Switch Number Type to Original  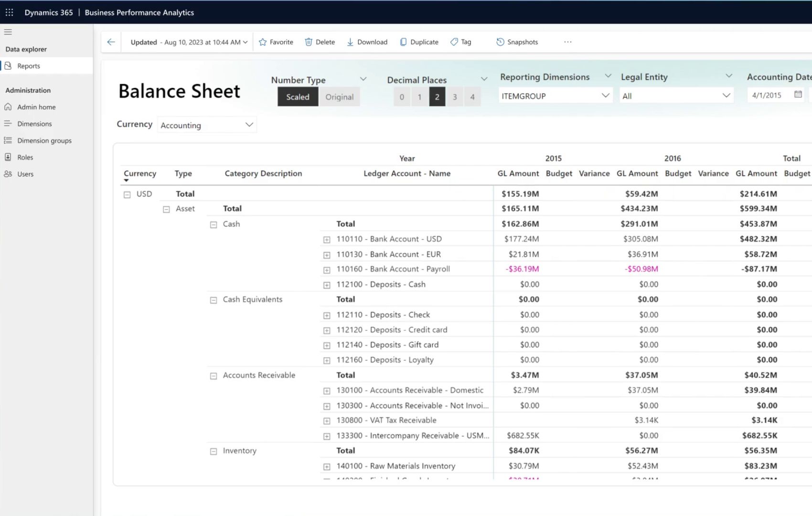point(339,97)
